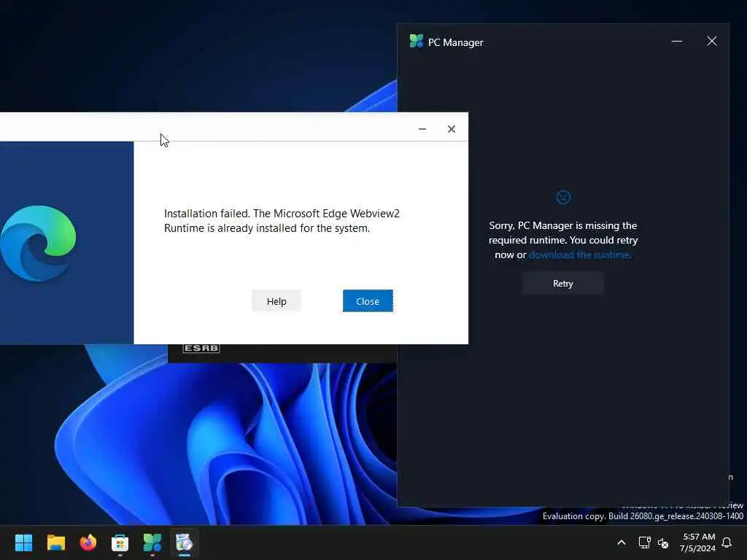
Task: Click the muted volume tray icon
Action: pos(663,542)
